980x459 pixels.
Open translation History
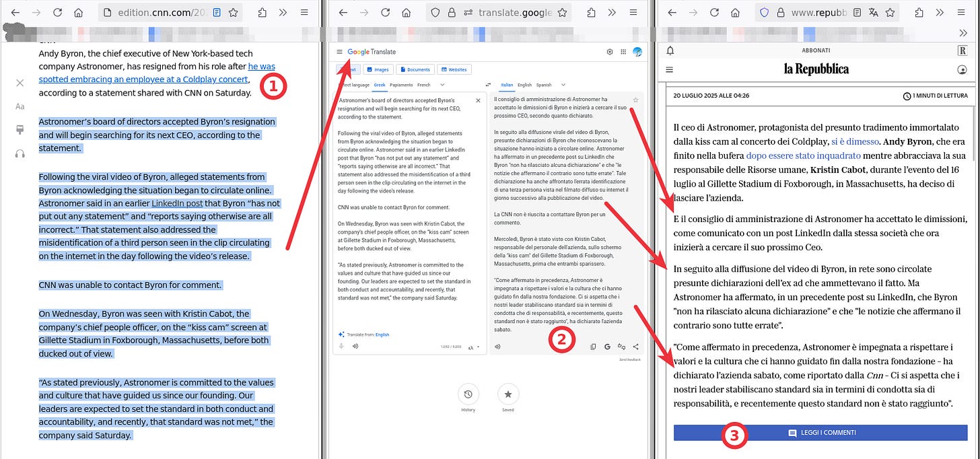[x=468, y=394]
